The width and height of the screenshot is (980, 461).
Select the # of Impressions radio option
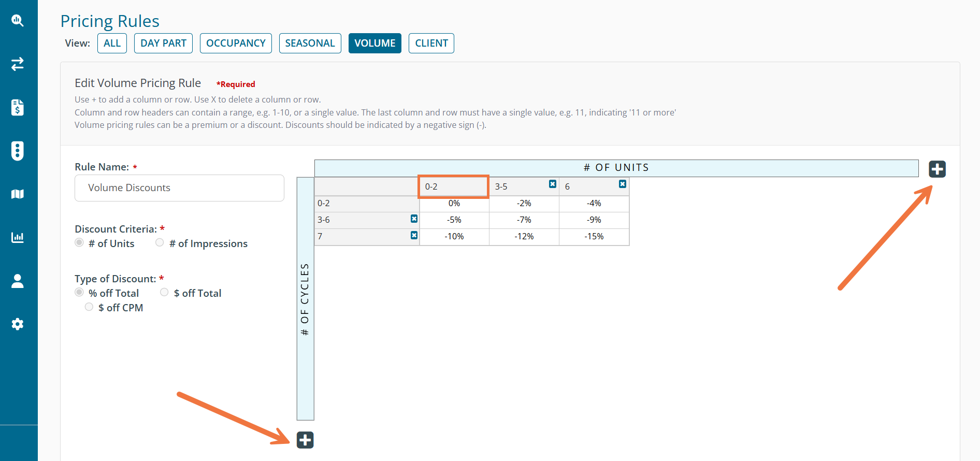click(x=160, y=242)
